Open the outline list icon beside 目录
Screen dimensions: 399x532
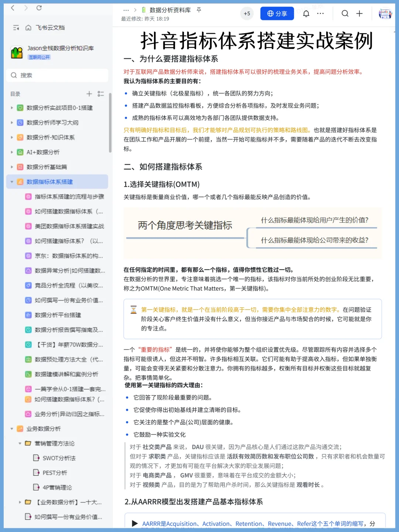tap(100, 93)
